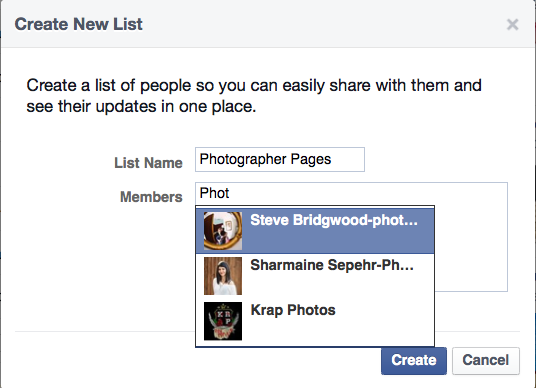
Task: Select Steve Bridgwood-phot... suggestion
Action: click(315, 231)
